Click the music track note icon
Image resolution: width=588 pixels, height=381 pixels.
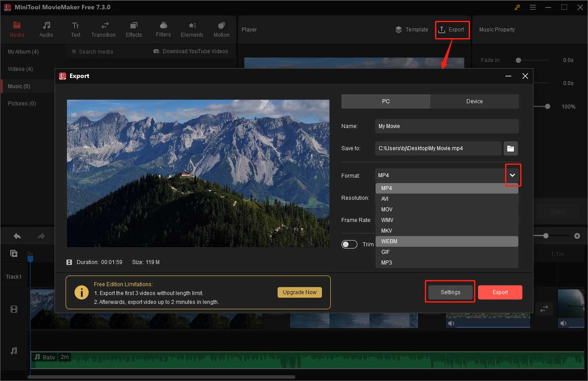pos(14,351)
